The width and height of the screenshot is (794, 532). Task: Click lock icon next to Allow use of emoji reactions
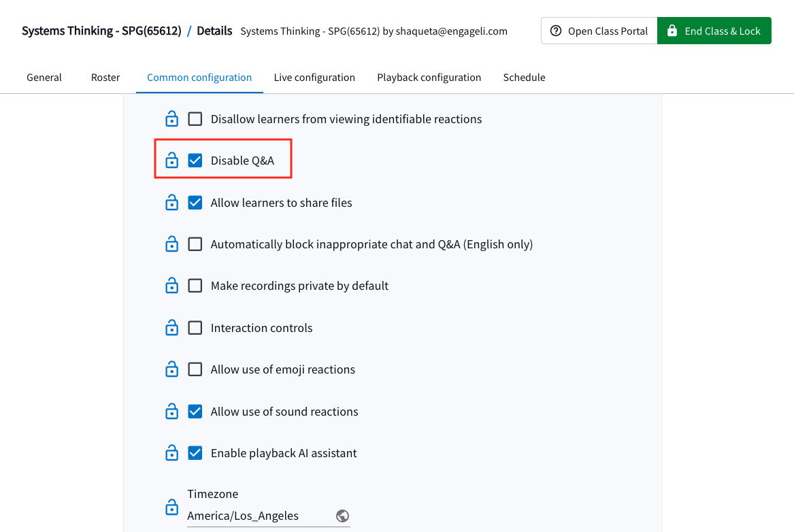(x=171, y=369)
